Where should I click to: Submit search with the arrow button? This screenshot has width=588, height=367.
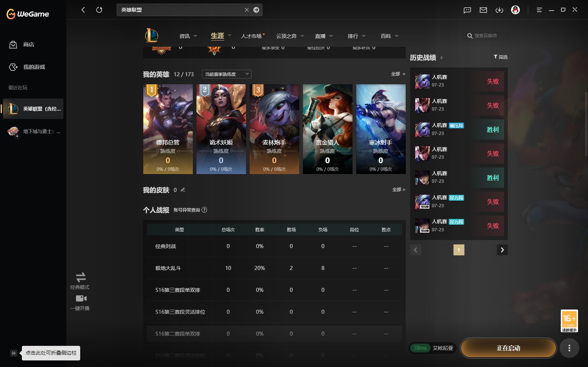[x=256, y=10]
